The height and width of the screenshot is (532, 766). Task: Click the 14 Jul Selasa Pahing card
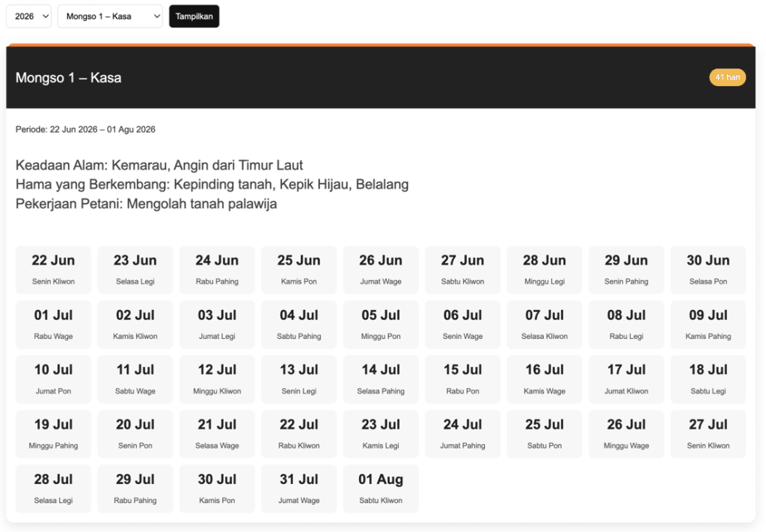[x=381, y=379]
